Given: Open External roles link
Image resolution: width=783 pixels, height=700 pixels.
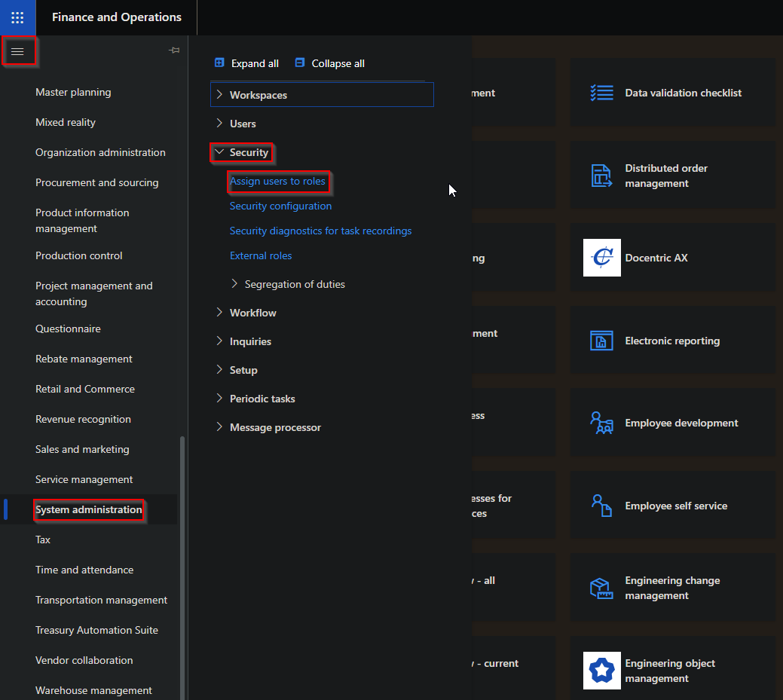Looking at the screenshot, I should (x=261, y=255).
